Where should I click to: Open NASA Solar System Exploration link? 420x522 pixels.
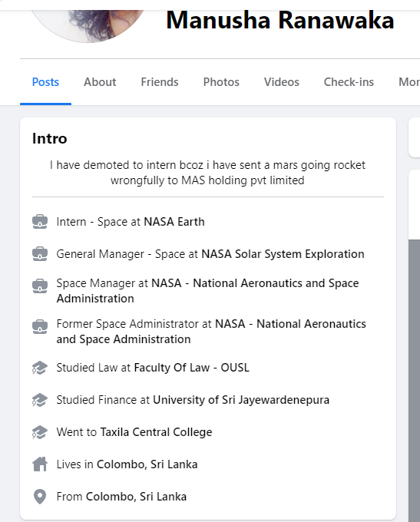point(283,254)
